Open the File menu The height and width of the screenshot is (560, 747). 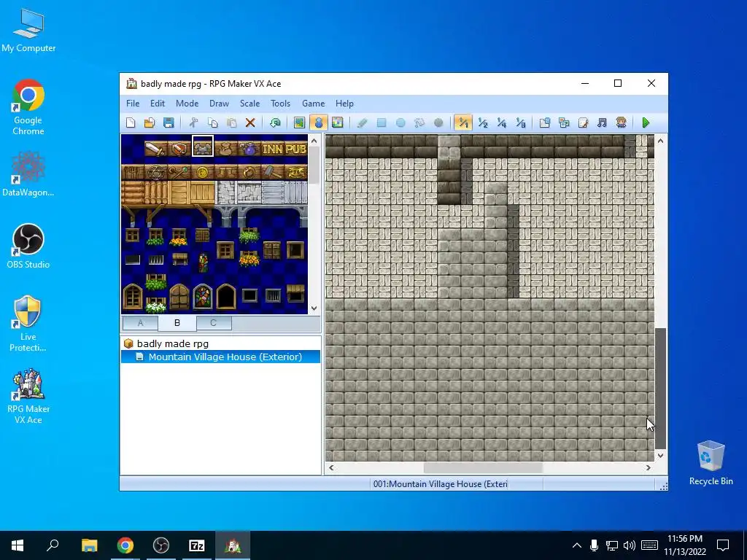point(133,104)
